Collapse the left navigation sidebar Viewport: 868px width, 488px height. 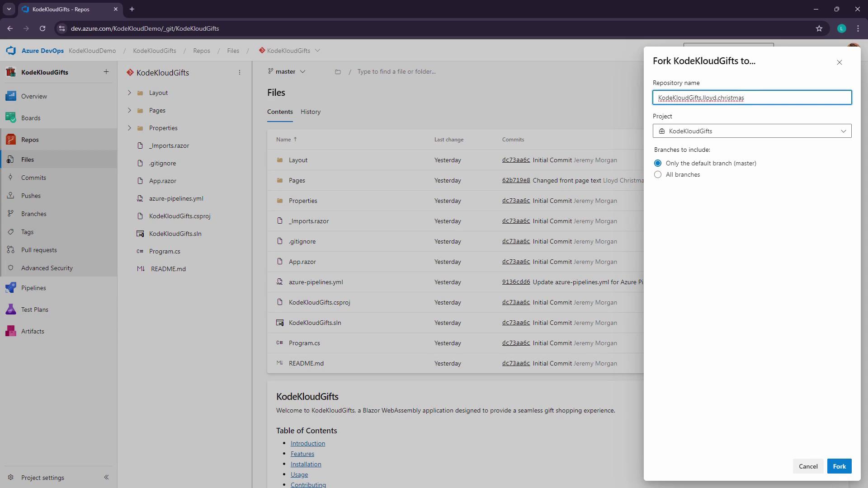click(x=106, y=477)
